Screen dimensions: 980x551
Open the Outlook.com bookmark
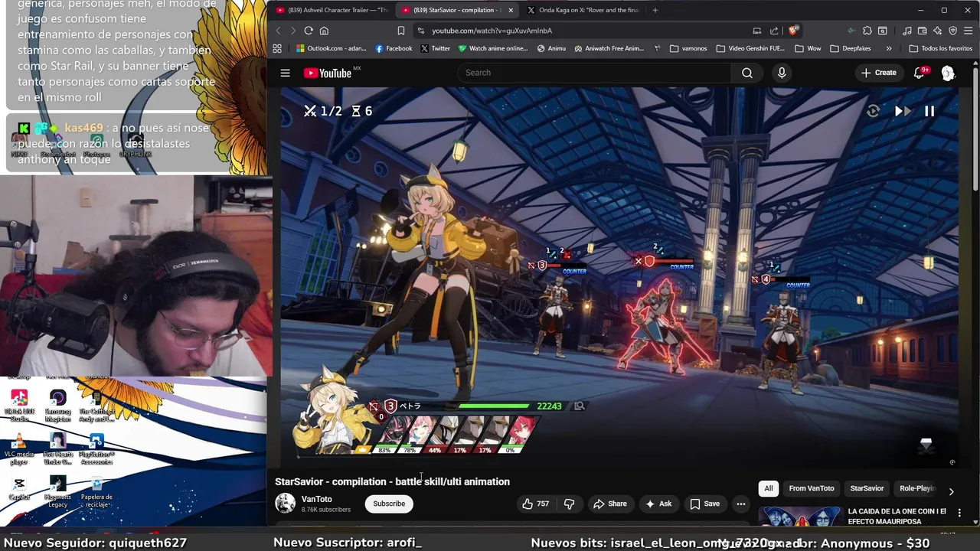tap(331, 48)
